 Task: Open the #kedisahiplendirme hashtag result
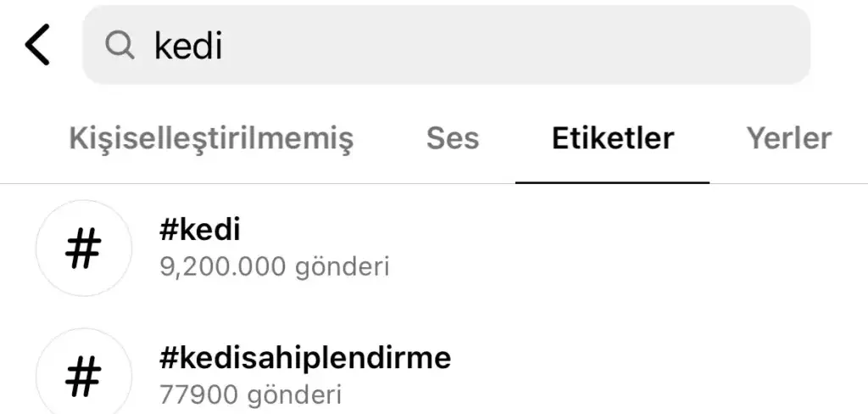pos(305,358)
